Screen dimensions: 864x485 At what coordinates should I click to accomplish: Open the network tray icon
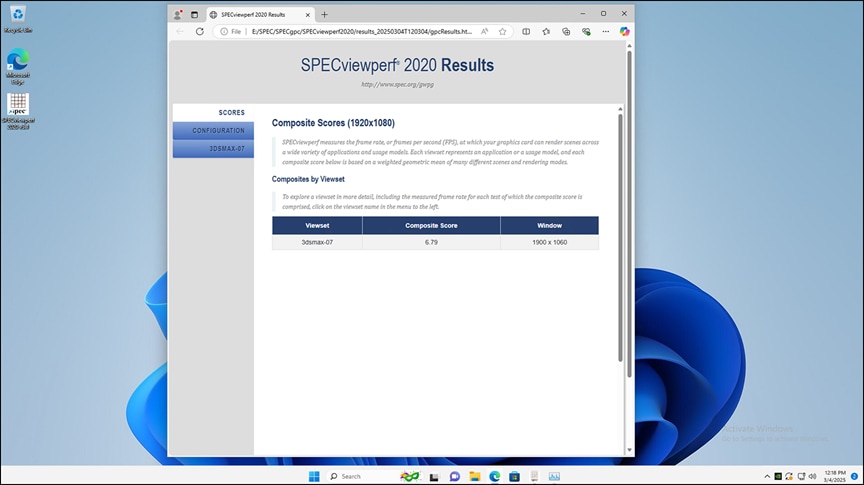click(x=801, y=476)
